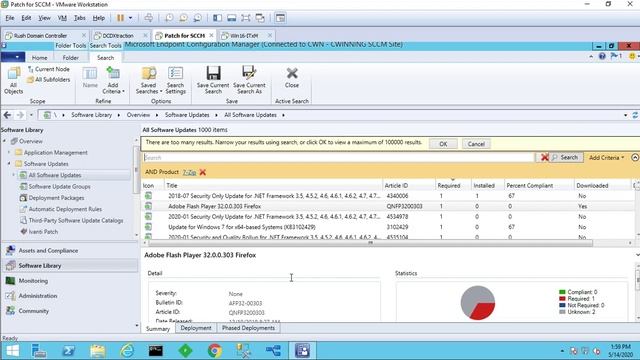This screenshot has width=640, height=360.
Task: Click the All Objects scope icon
Action: [13, 80]
